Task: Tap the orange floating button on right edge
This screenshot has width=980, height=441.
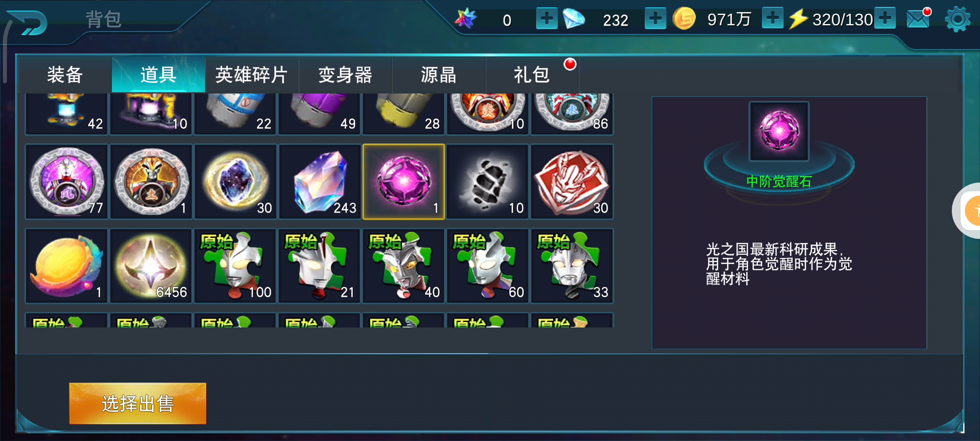Action: pyautogui.click(x=973, y=211)
